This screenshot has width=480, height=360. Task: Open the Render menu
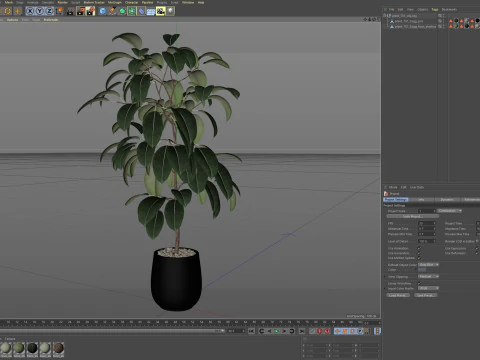point(62,2)
